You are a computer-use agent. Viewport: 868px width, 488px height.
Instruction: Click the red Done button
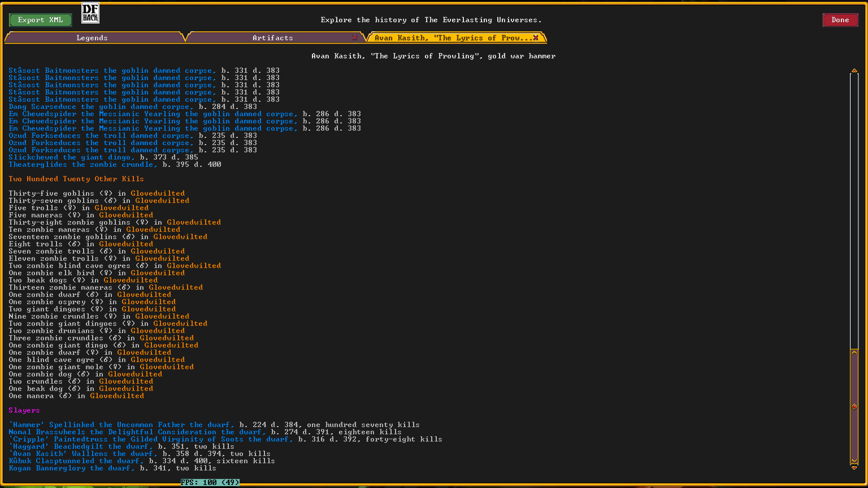pyautogui.click(x=840, y=20)
